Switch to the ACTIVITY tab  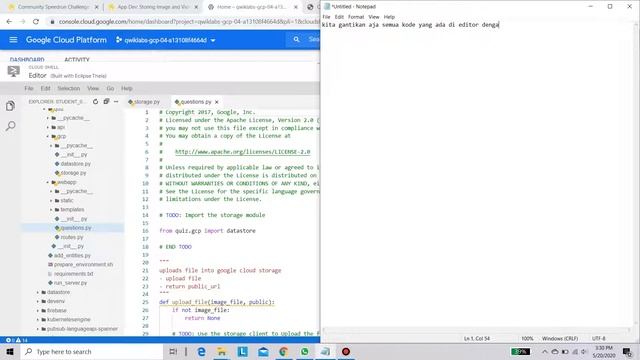pos(77,60)
